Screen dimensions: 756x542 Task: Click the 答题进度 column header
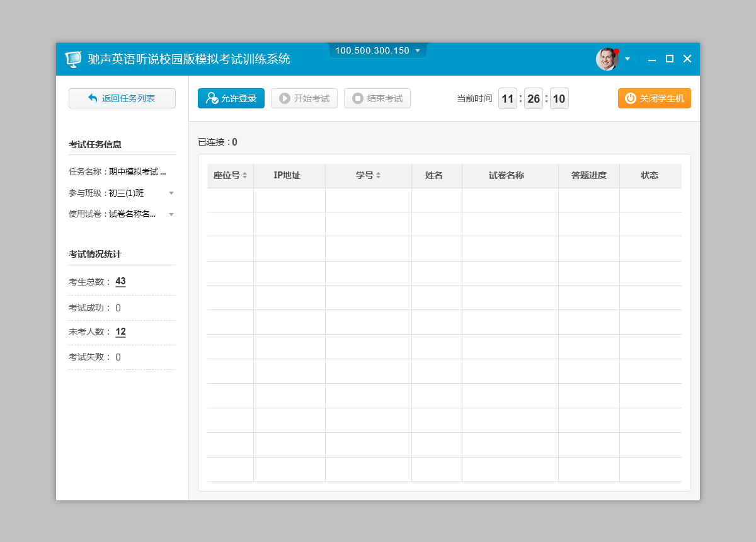click(x=588, y=176)
